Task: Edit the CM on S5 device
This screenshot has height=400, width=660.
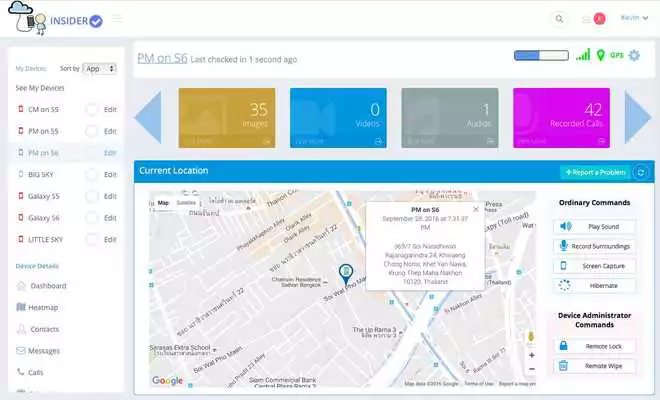Action: point(110,109)
